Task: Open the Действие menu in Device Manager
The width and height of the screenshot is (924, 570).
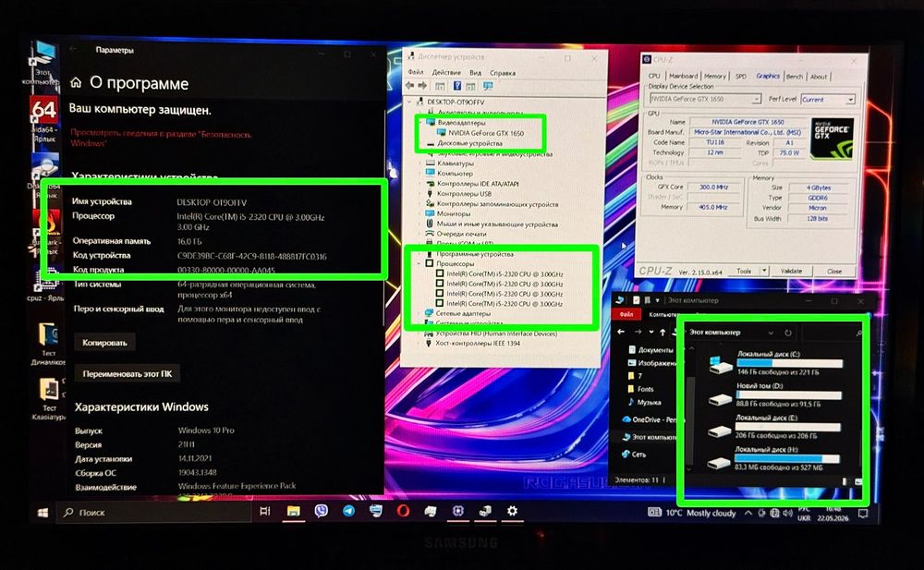Action: [446, 72]
